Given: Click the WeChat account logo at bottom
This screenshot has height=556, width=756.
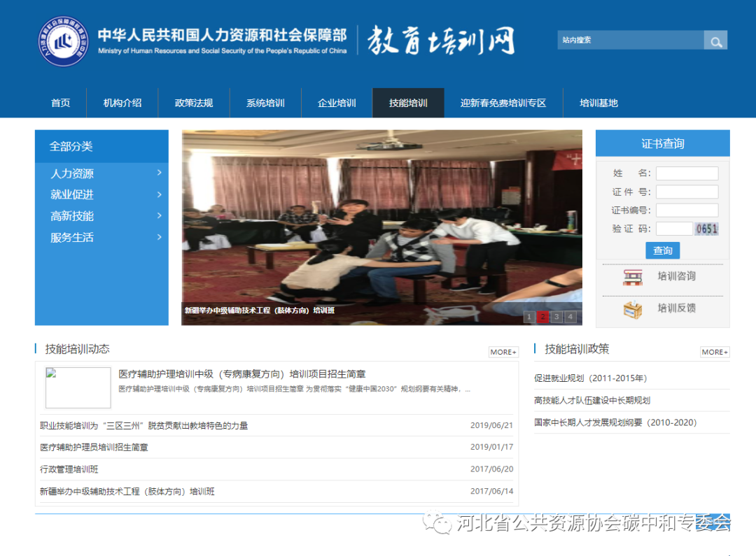Looking at the screenshot, I should tap(437, 523).
